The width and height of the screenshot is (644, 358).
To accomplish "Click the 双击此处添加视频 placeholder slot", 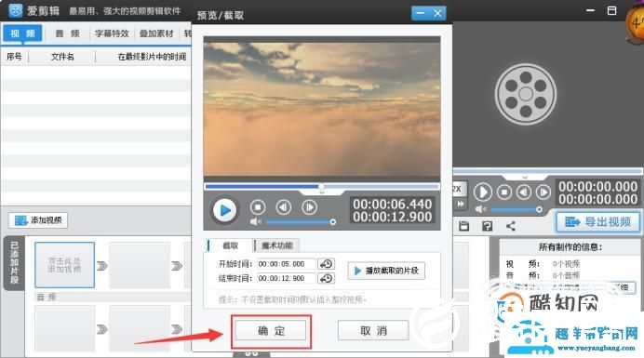I will (x=64, y=265).
